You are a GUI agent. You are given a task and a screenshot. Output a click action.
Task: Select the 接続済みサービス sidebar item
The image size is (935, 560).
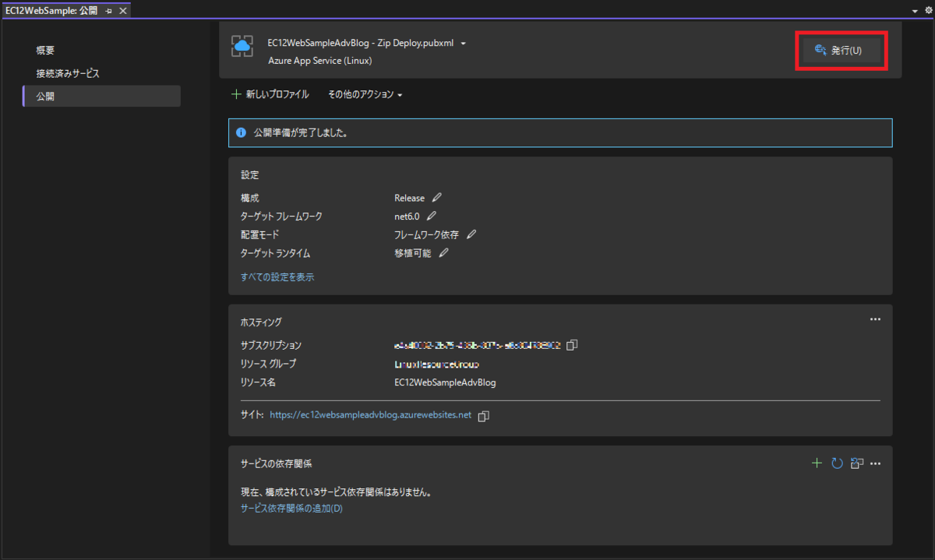(68, 73)
